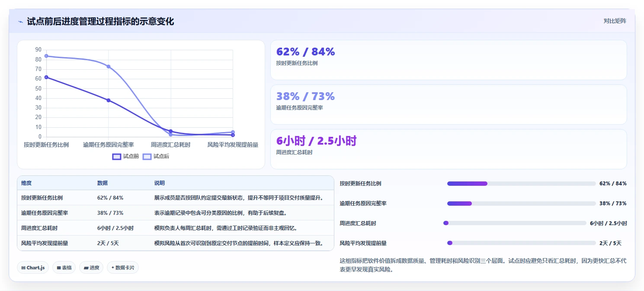Click the 数据 table column header

click(103, 183)
